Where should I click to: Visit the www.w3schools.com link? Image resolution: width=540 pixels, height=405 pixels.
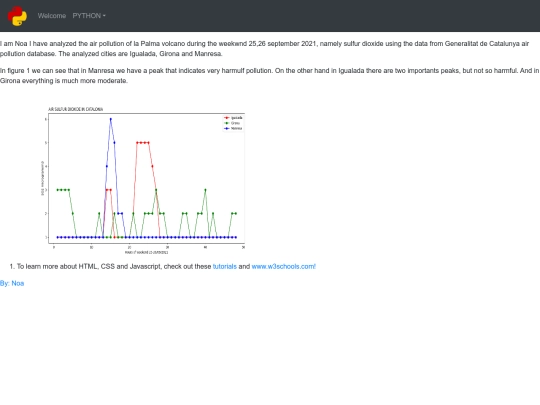point(283,266)
